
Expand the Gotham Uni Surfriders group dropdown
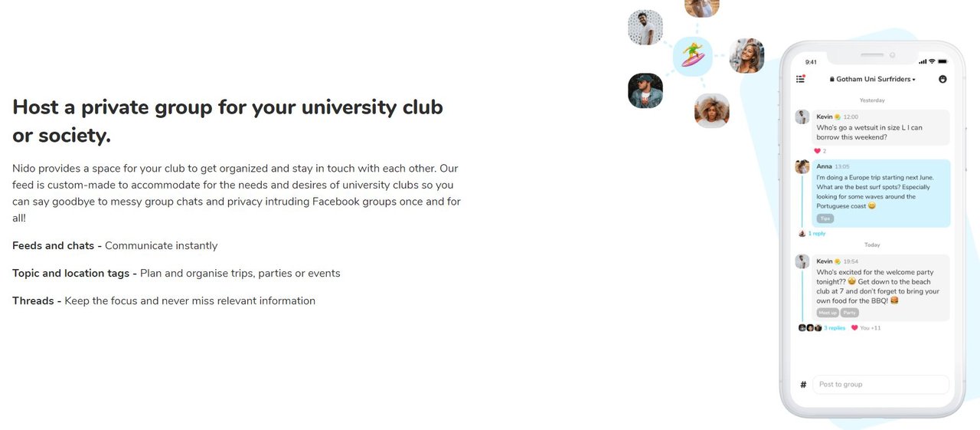873,79
